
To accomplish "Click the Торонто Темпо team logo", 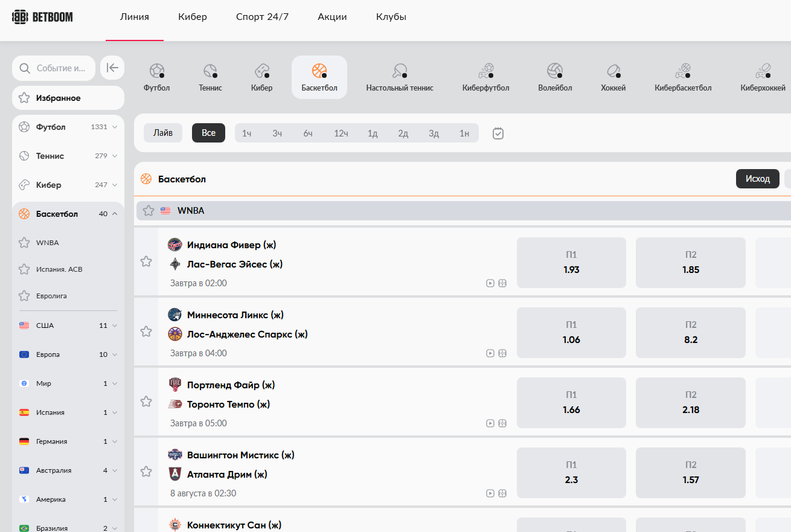I will pyautogui.click(x=175, y=404).
